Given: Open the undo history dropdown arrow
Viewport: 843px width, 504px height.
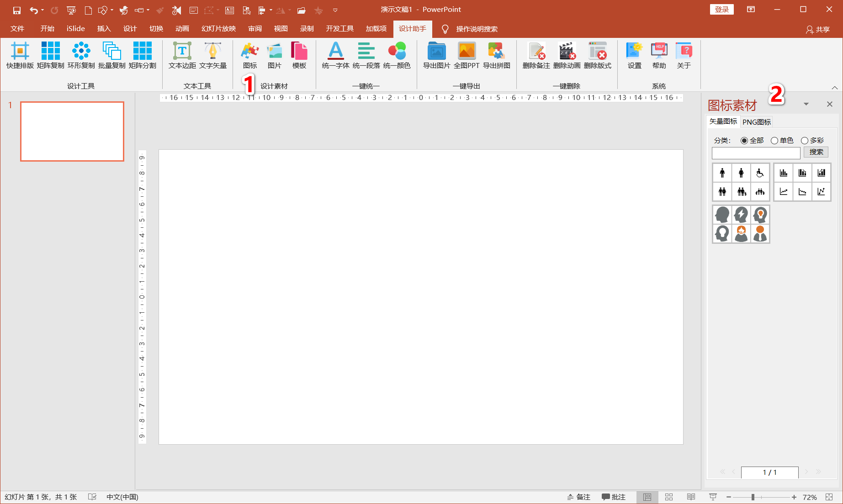Looking at the screenshot, I should point(42,10).
